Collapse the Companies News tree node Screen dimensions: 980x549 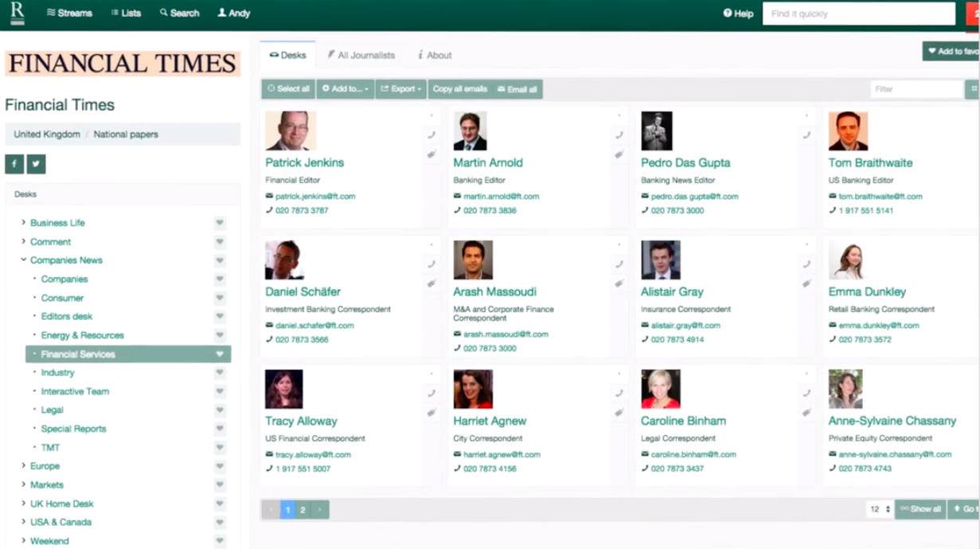tap(23, 260)
